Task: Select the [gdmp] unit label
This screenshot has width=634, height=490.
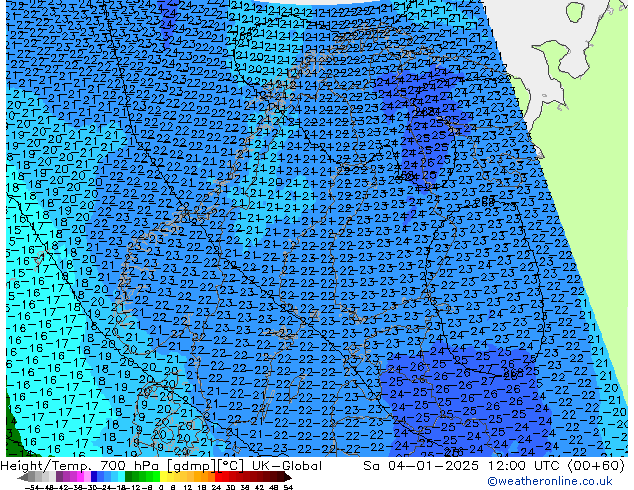Action: point(190,466)
